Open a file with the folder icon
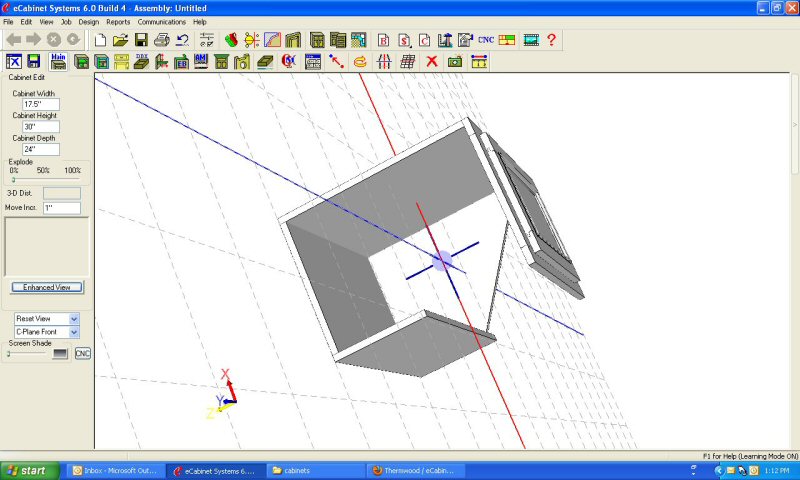 [120, 40]
